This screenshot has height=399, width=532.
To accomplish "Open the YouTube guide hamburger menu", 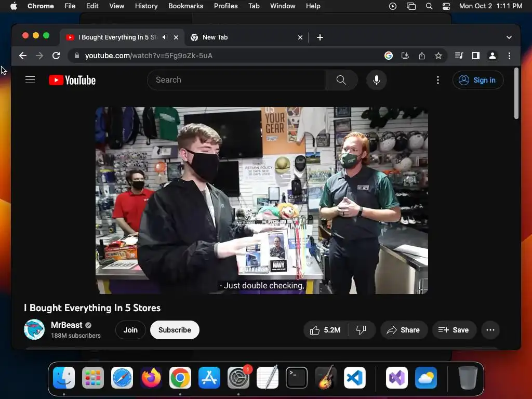I will tap(30, 80).
